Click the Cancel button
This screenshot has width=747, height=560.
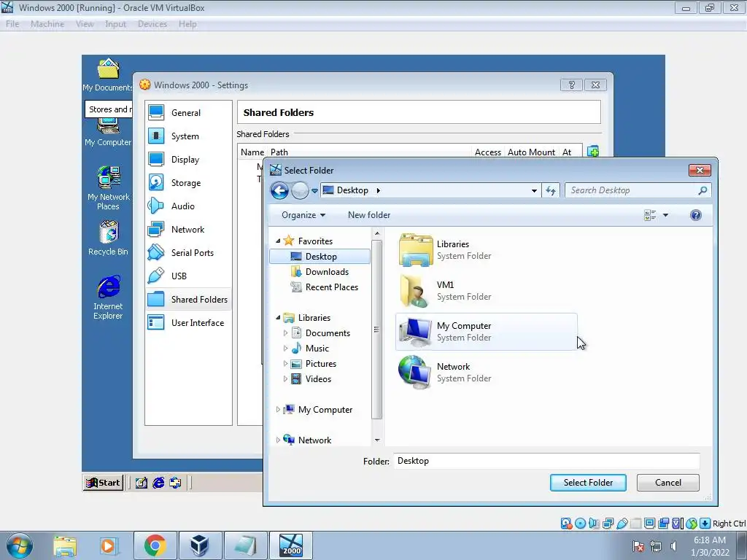point(668,483)
